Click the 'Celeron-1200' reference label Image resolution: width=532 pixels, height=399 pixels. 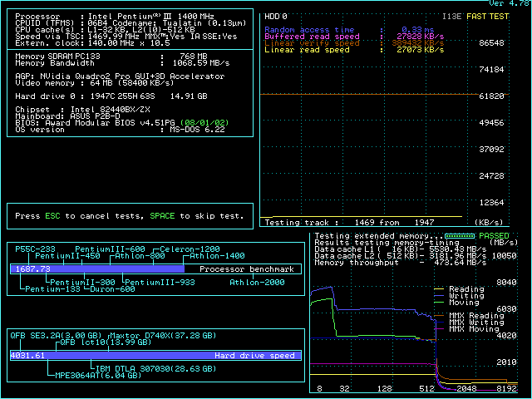[x=190, y=249]
